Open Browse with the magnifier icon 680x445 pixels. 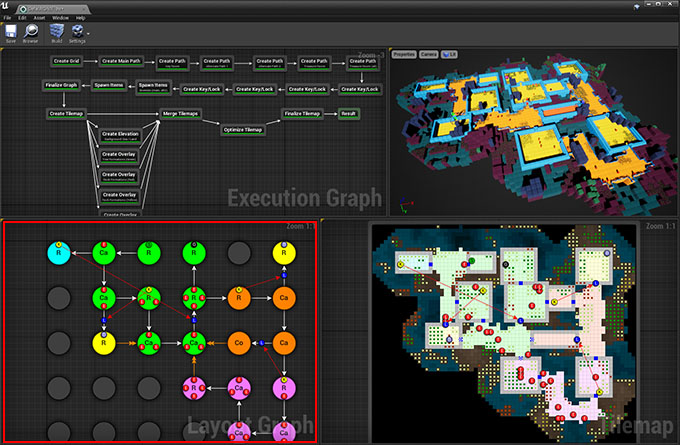click(x=30, y=31)
